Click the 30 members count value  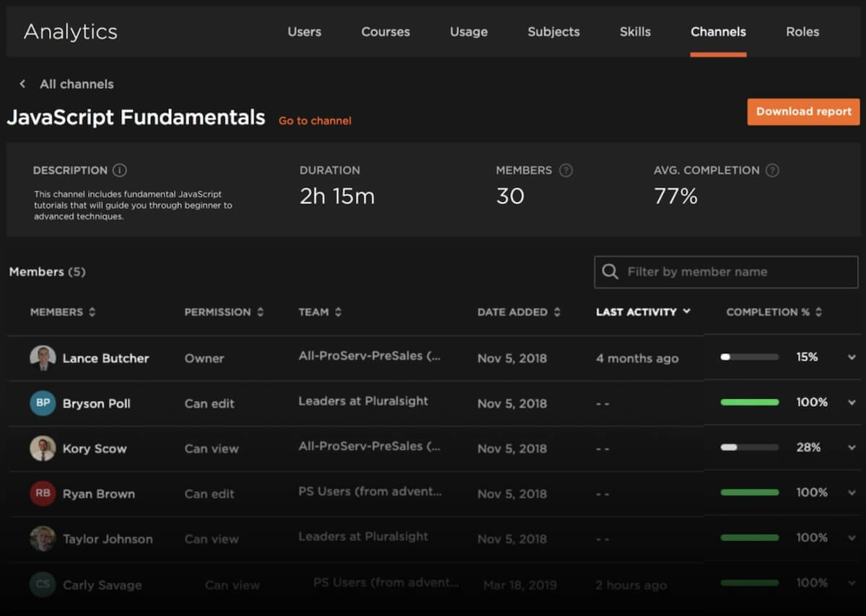click(510, 196)
